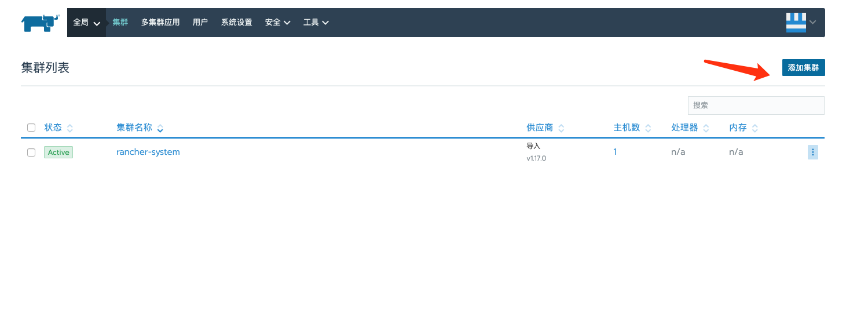Toggle the select-all clusters checkbox
This screenshot has width=868, height=323.
pos(31,128)
